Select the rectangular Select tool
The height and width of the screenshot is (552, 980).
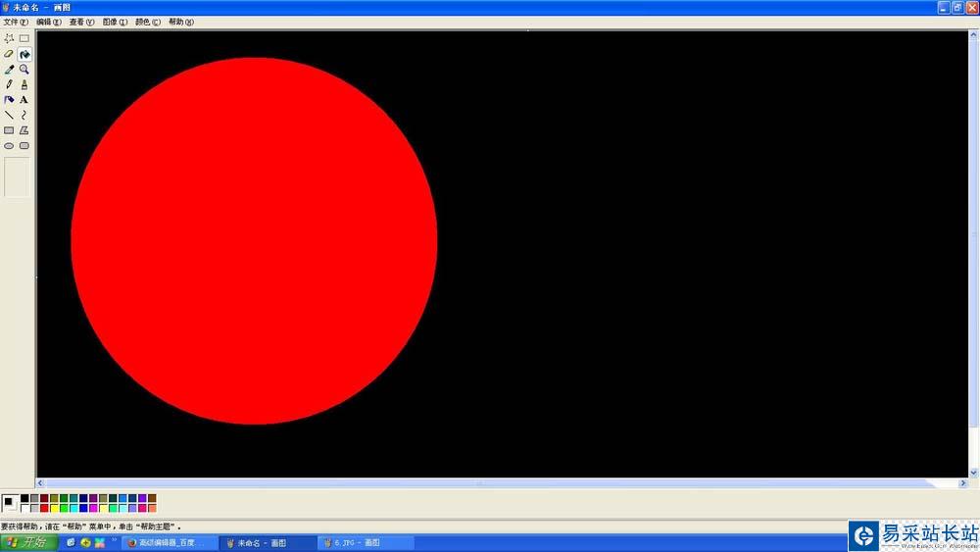coord(24,38)
